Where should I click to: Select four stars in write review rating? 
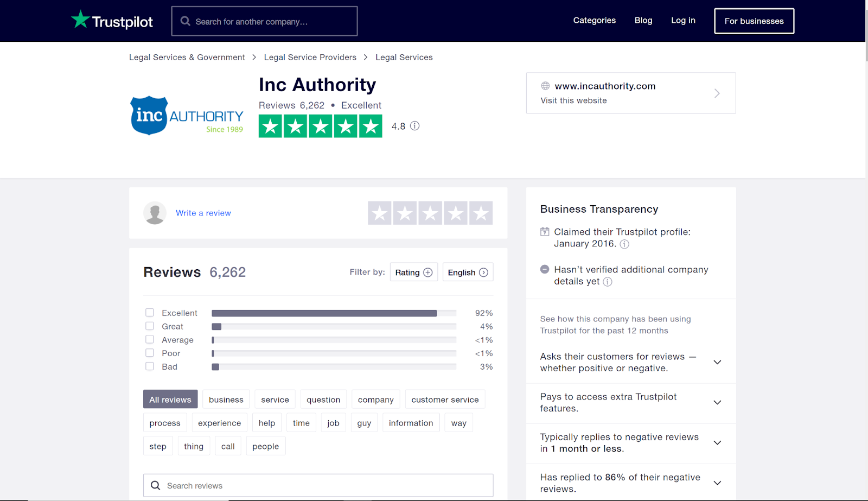[456, 213]
